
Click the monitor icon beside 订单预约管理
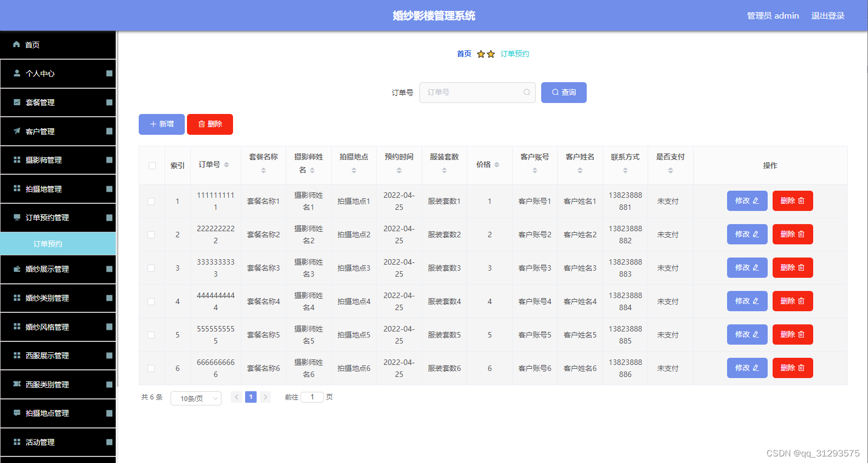click(x=17, y=217)
